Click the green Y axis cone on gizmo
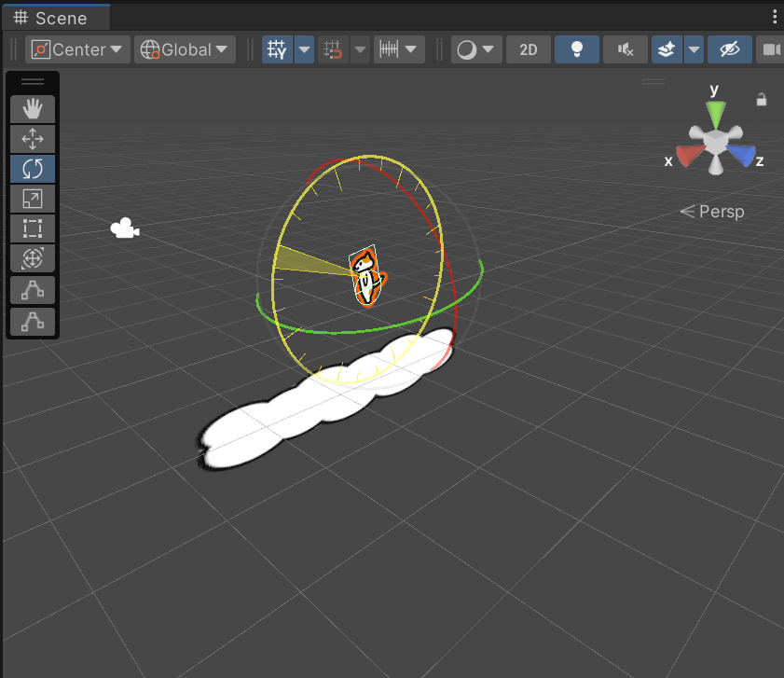Viewport: 784px width, 678px height. 716,114
